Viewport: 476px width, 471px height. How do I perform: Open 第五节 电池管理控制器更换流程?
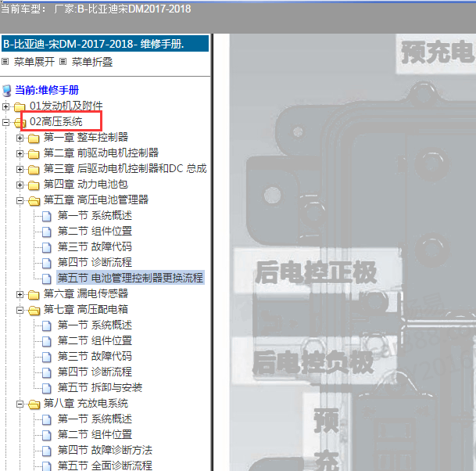point(131,278)
